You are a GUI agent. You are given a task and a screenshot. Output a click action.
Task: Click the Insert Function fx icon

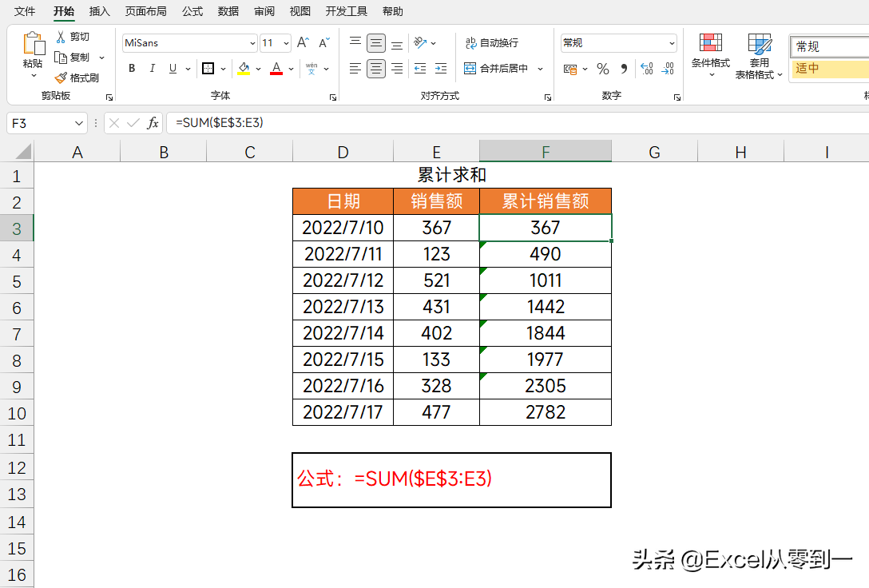pyautogui.click(x=153, y=123)
